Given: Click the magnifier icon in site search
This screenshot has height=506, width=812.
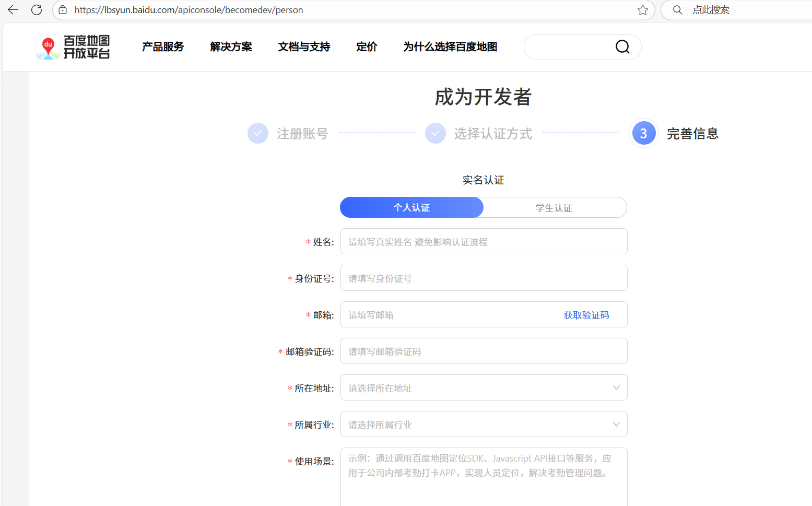Looking at the screenshot, I should (622, 47).
